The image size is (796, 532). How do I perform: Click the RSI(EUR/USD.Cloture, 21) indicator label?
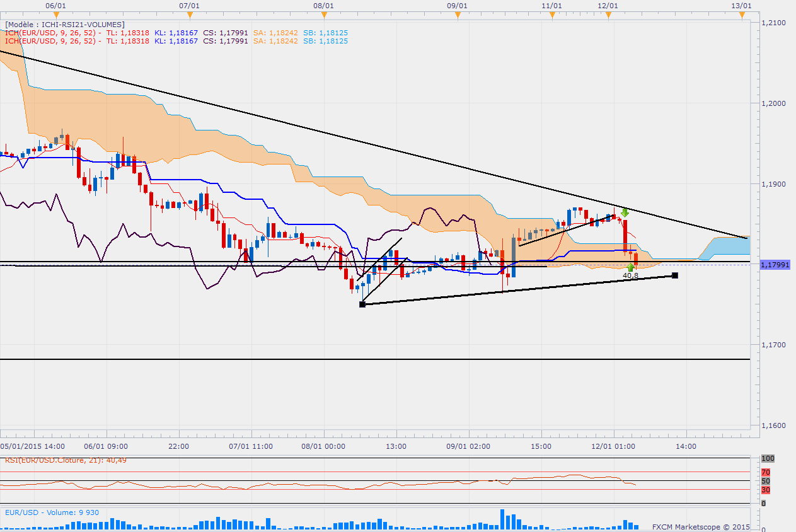(x=66, y=460)
